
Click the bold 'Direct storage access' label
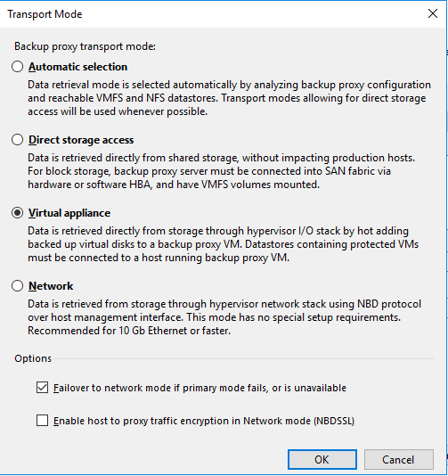81,140
